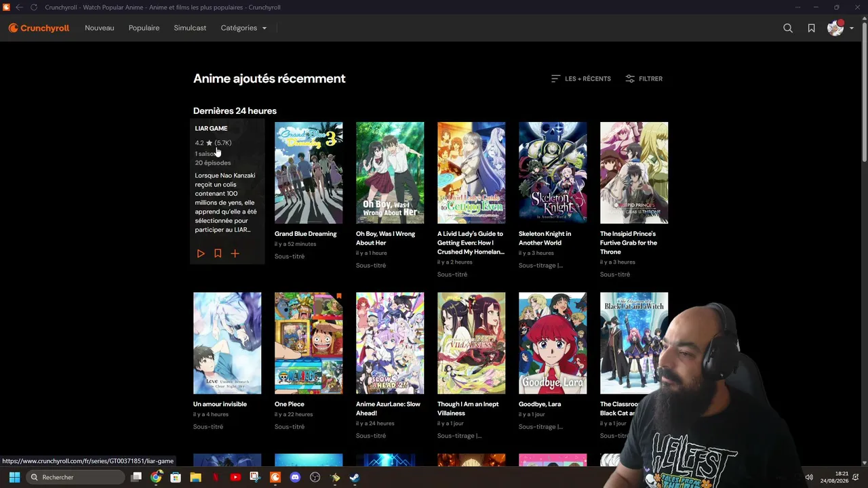Viewport: 868px width, 488px height.
Task: Open the window three-dots options menu
Action: 797,7
